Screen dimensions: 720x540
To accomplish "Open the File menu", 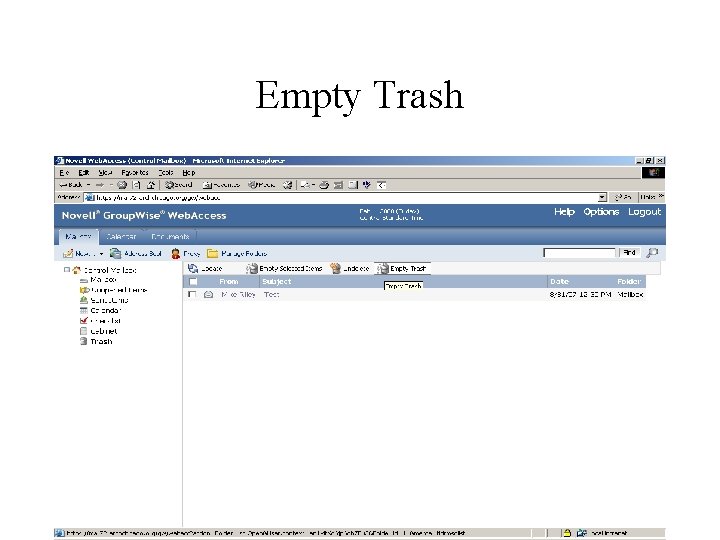I will (x=64, y=173).
